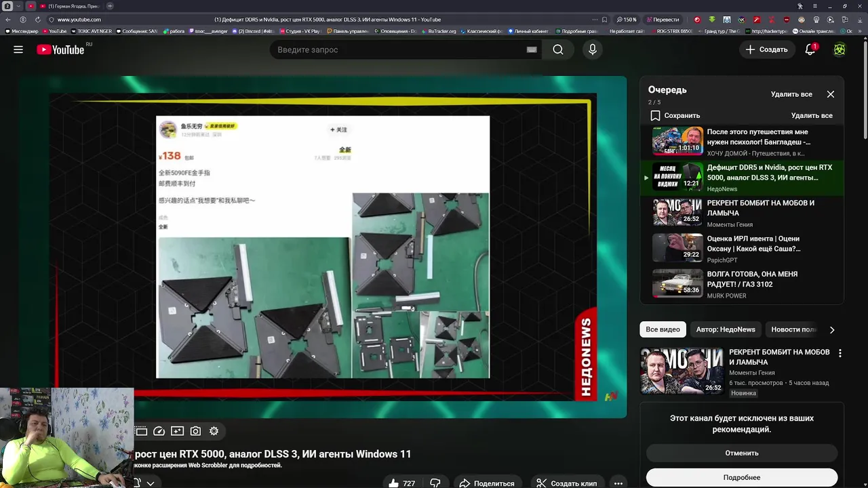
Task: Open more actions ellipsis under video
Action: click(618, 483)
